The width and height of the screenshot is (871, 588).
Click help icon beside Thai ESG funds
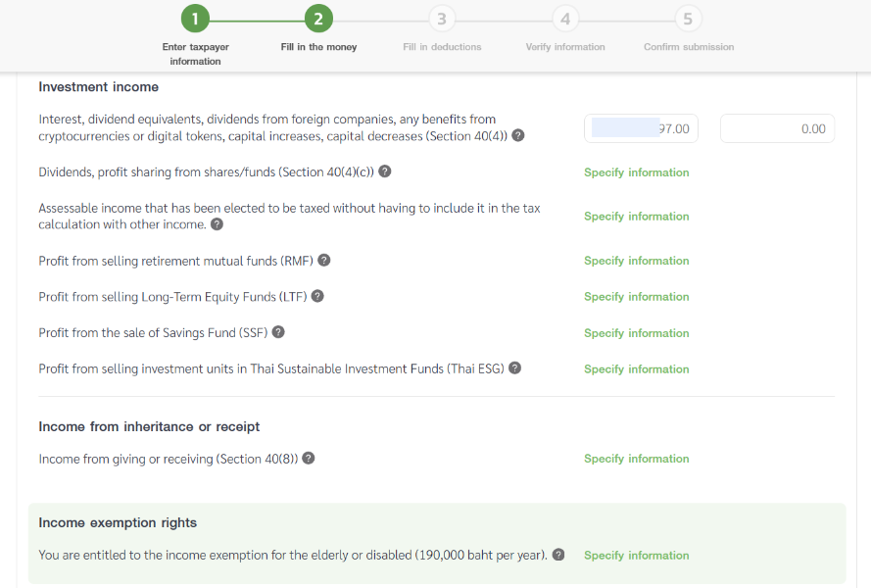(514, 368)
